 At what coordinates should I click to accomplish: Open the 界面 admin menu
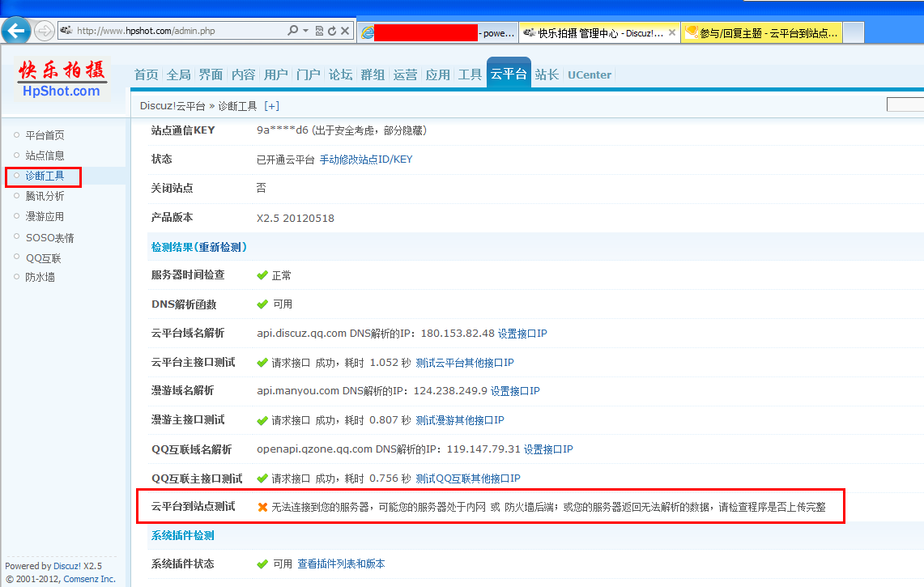click(211, 74)
